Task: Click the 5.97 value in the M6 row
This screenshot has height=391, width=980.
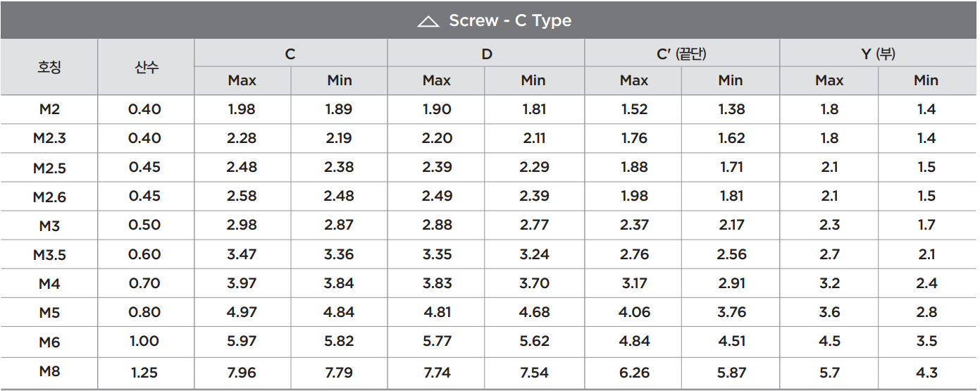Action: tap(242, 342)
